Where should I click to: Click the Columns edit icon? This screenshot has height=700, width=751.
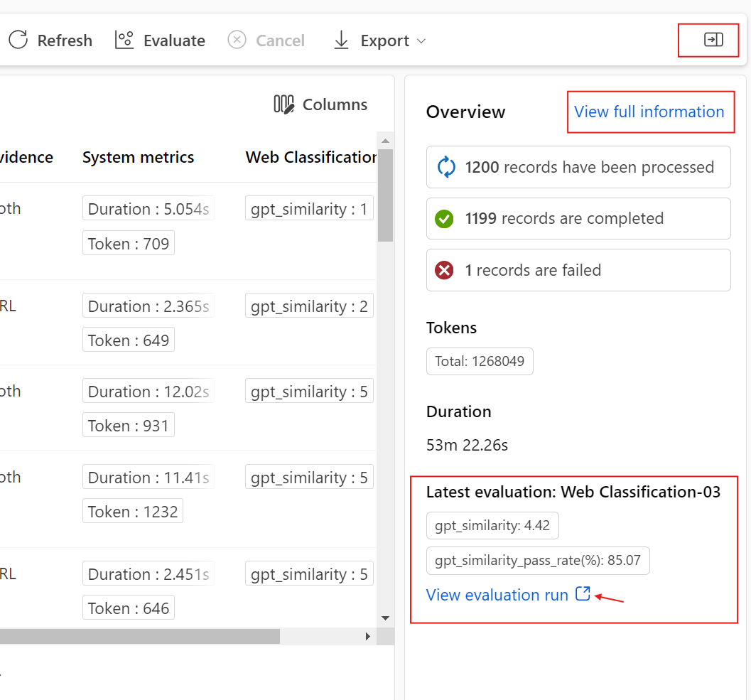[x=284, y=104]
